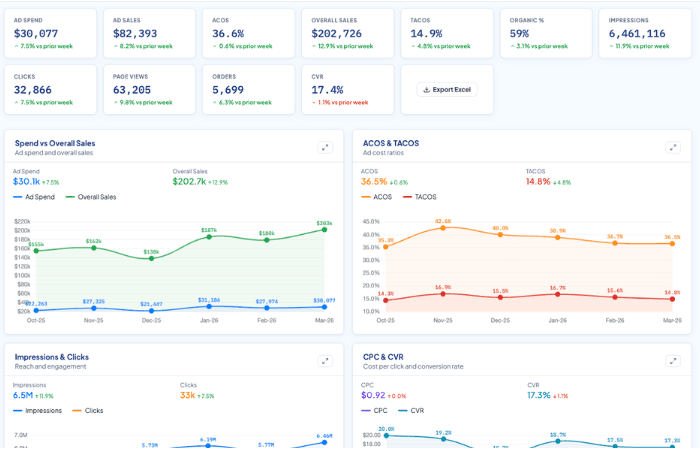Toggle the CVR legend series

point(411,410)
